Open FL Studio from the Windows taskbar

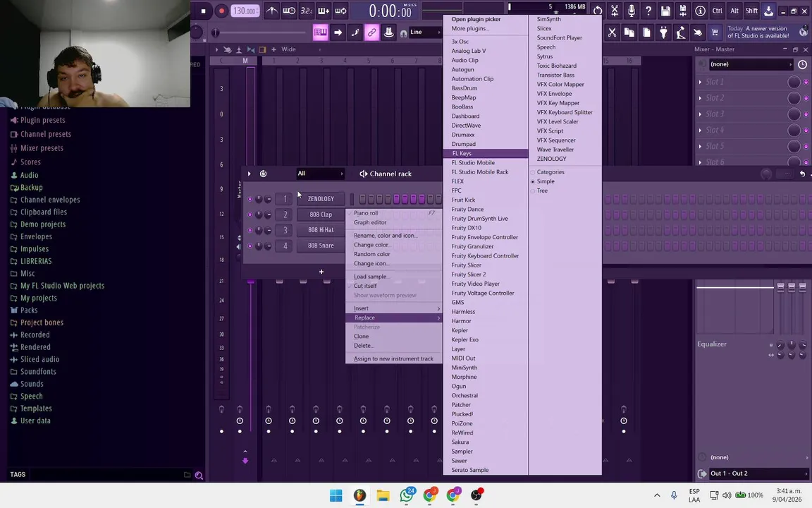pos(359,495)
